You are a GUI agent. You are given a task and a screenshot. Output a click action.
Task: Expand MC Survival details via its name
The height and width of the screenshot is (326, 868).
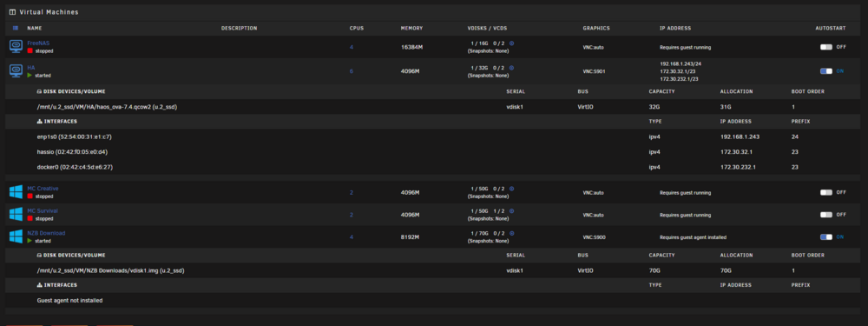pyautogui.click(x=43, y=210)
